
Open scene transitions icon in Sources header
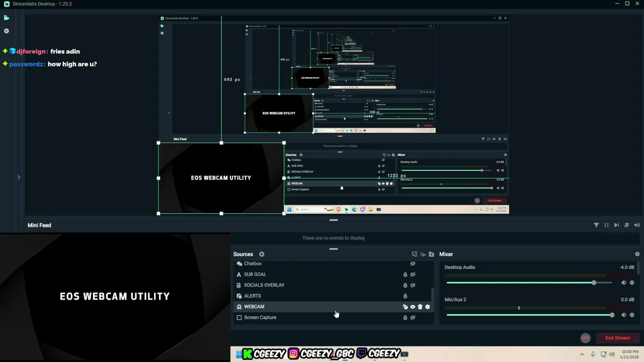click(415, 254)
